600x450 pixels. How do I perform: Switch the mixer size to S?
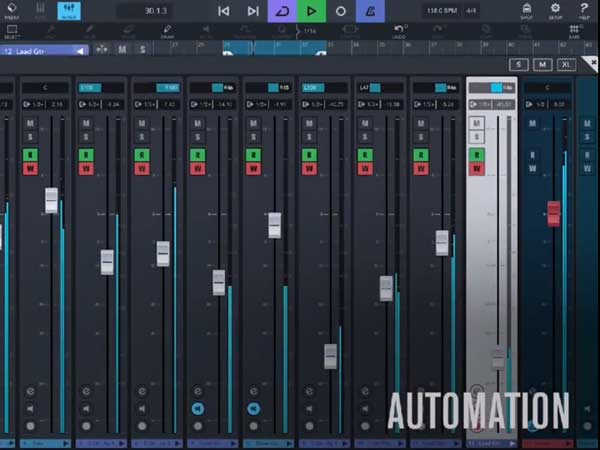tap(519, 64)
